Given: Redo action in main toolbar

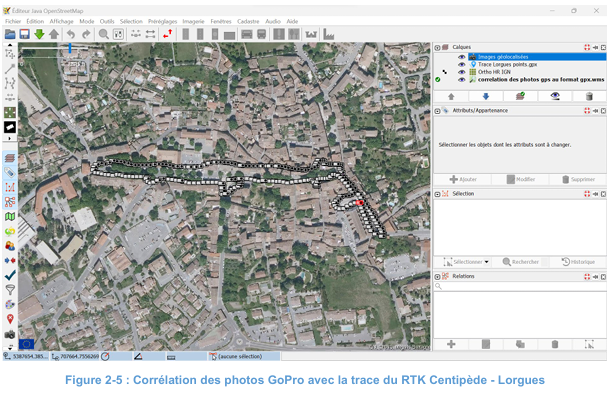Looking at the screenshot, I should 86,34.
